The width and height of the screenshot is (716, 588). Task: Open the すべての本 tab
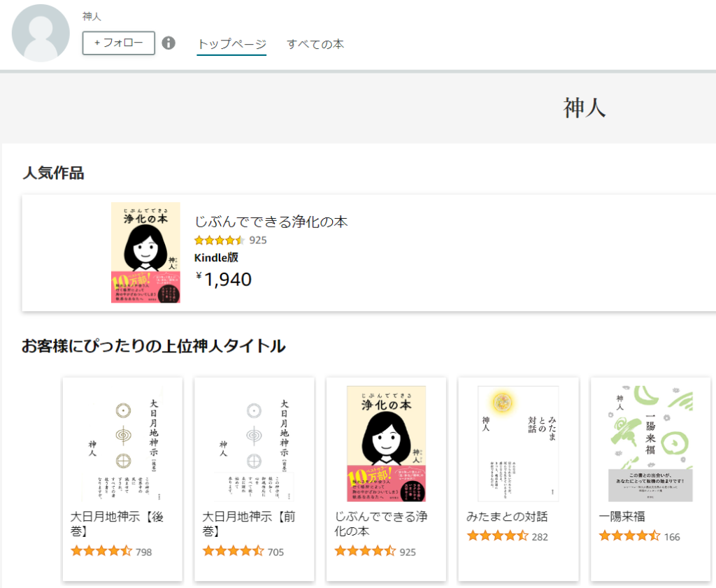[x=315, y=44]
